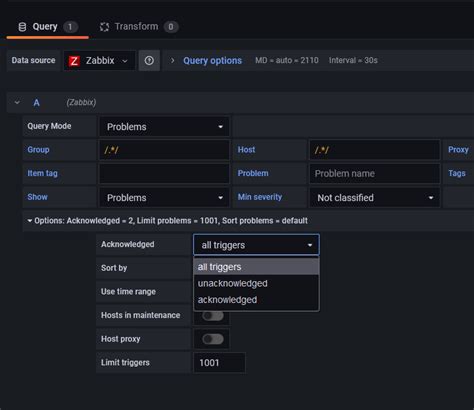Click the Query options link
The width and height of the screenshot is (474, 410).
pyautogui.click(x=212, y=61)
